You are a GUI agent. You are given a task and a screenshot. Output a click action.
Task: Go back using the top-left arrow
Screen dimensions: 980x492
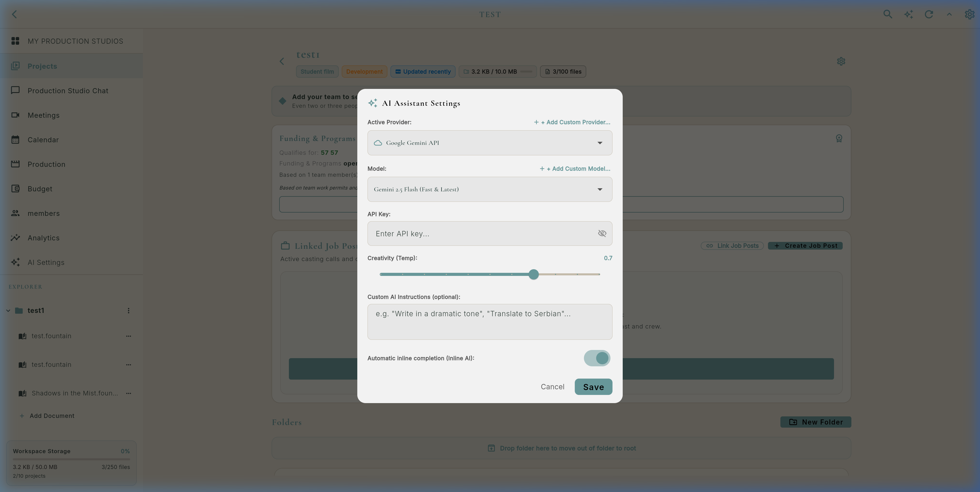[x=15, y=14]
